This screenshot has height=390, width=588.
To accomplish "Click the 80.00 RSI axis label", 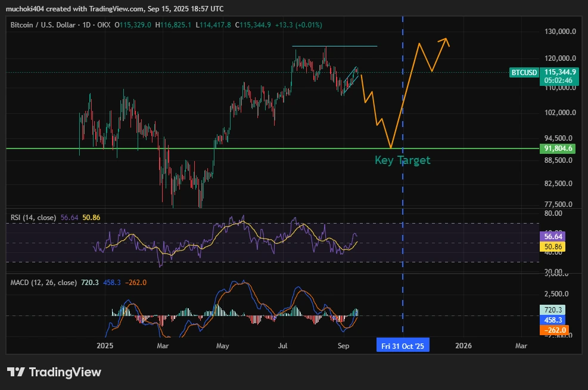I will (553, 213).
